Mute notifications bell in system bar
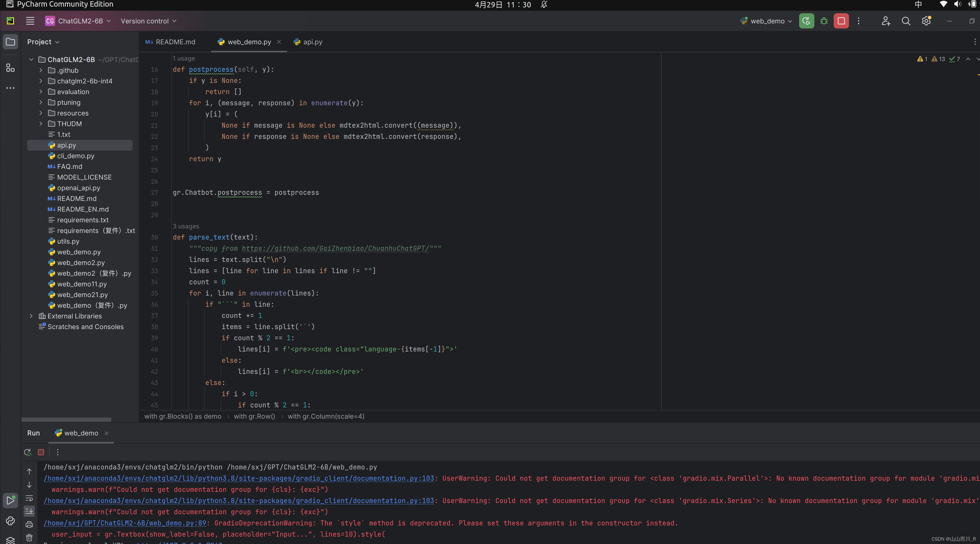 pos(544,5)
